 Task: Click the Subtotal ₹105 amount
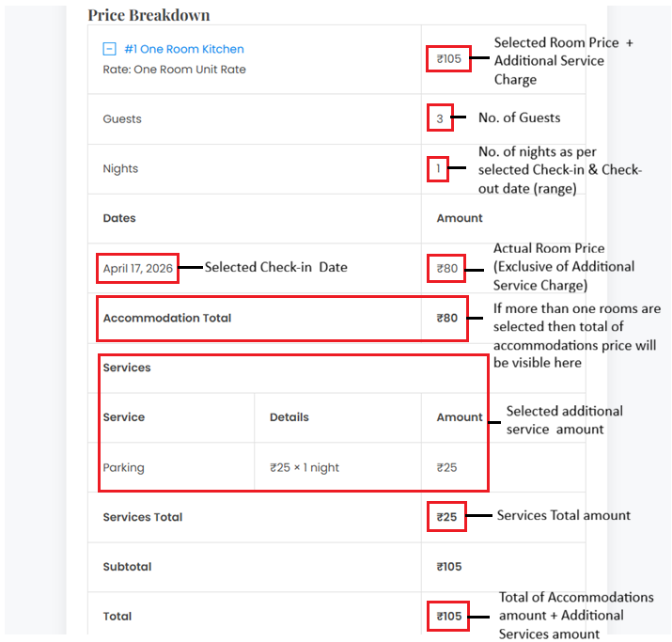click(x=449, y=567)
